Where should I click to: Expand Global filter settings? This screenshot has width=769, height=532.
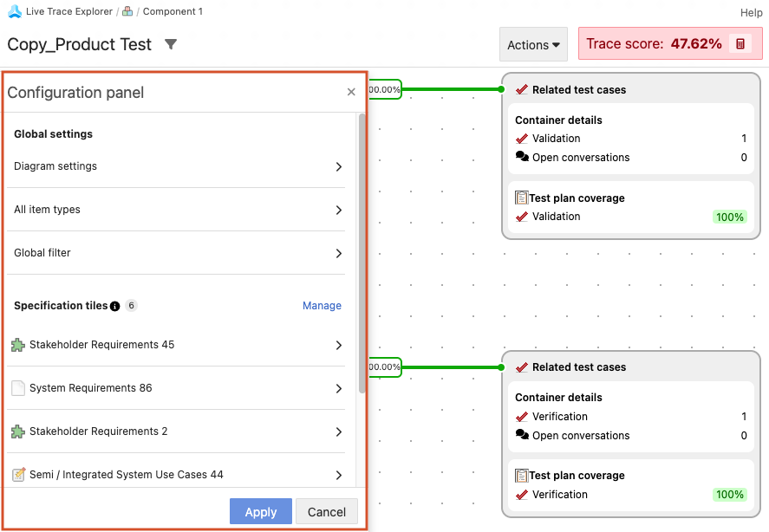click(x=339, y=253)
